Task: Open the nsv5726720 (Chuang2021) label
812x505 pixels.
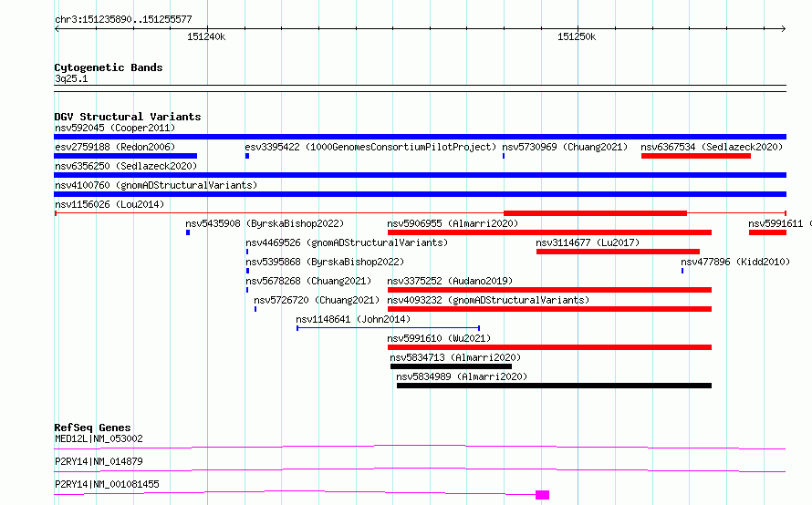Action: (317, 300)
